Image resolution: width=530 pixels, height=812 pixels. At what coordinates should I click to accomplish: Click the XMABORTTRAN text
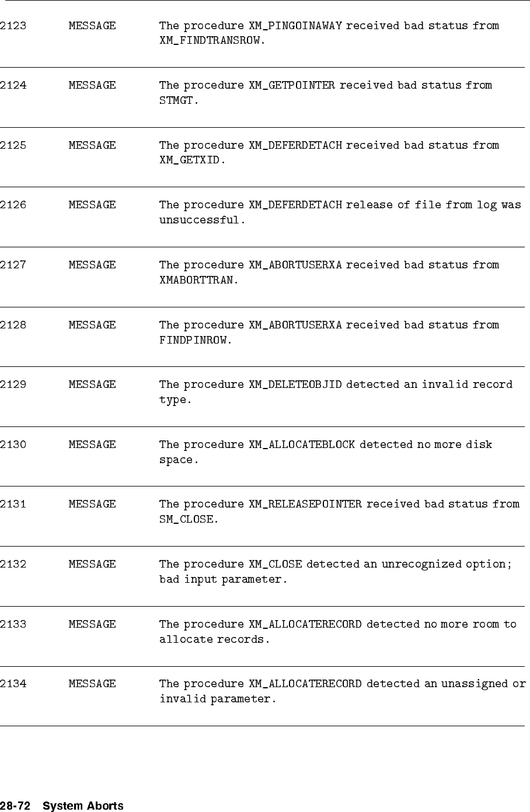point(198,280)
